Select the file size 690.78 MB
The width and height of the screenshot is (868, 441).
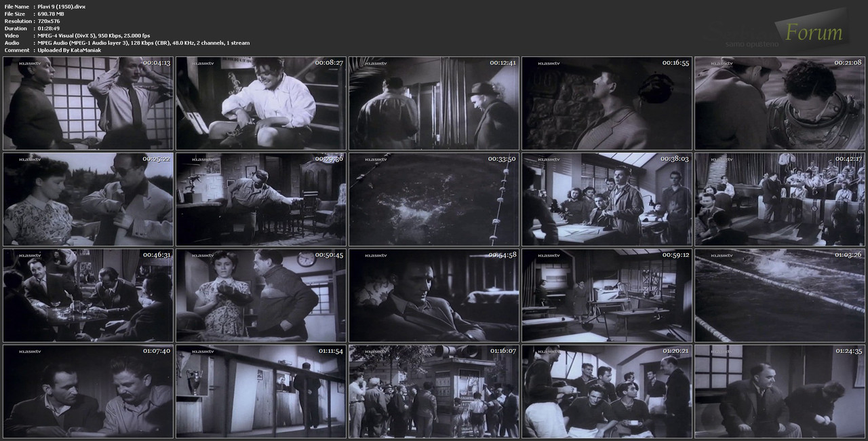coord(52,14)
